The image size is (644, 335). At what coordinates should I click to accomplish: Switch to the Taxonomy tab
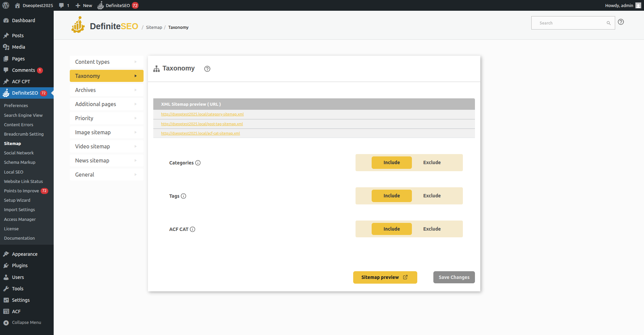point(106,76)
